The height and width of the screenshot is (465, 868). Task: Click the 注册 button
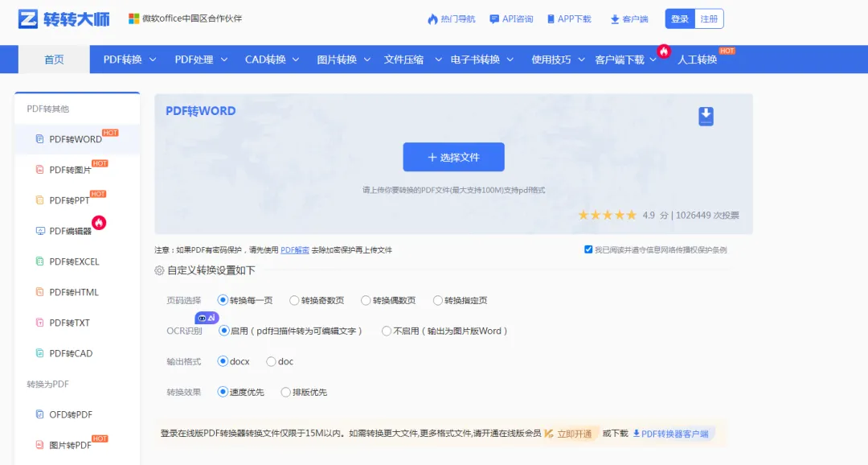(709, 19)
